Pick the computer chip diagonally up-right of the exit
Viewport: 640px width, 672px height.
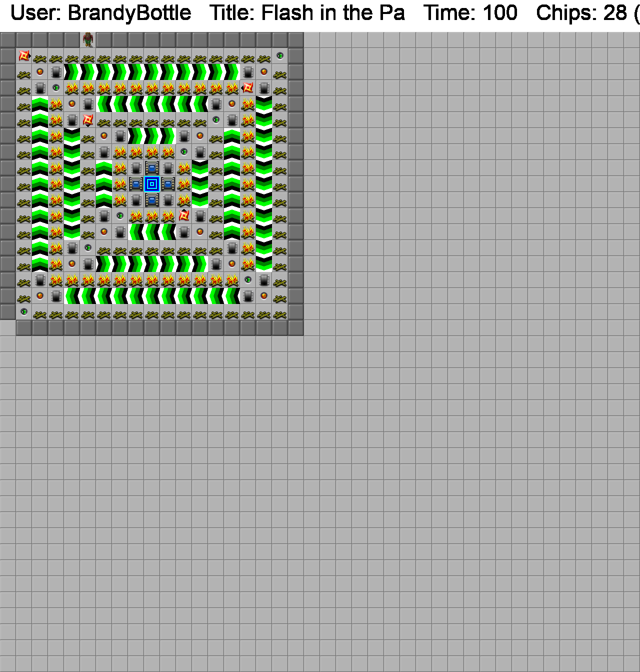tap(168, 168)
